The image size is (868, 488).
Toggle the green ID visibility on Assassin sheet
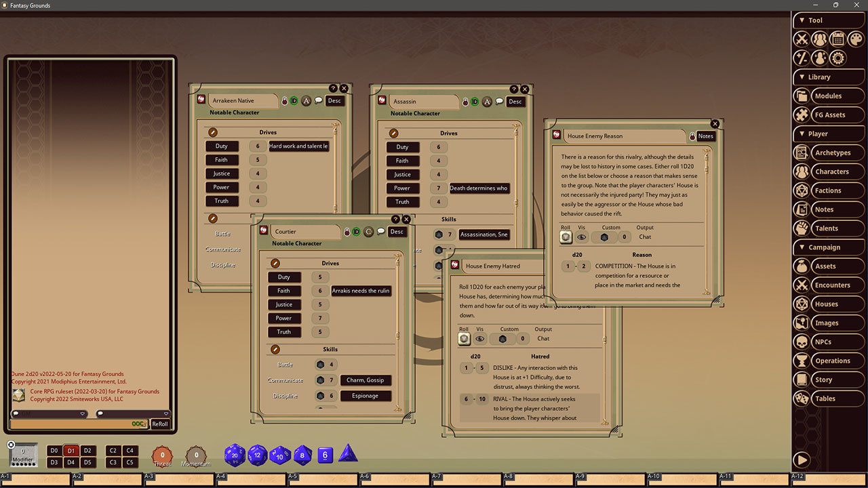point(475,102)
